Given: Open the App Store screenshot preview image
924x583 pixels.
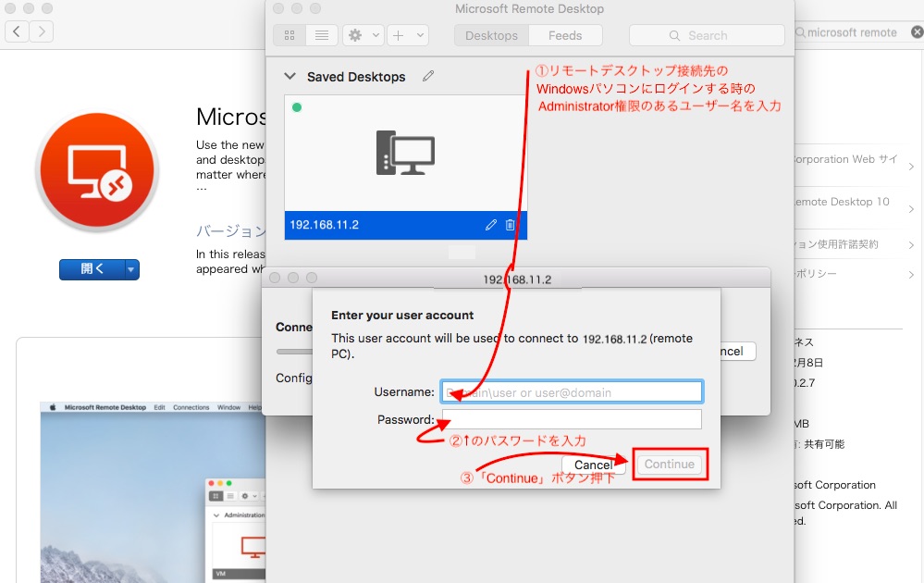Looking at the screenshot, I should click(154, 492).
